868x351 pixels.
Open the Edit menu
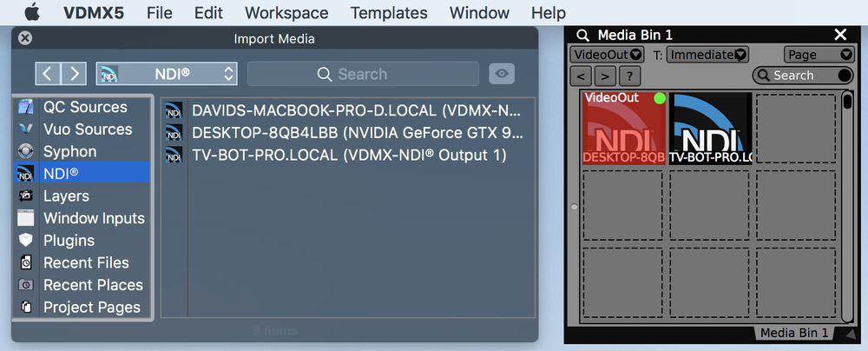click(208, 13)
